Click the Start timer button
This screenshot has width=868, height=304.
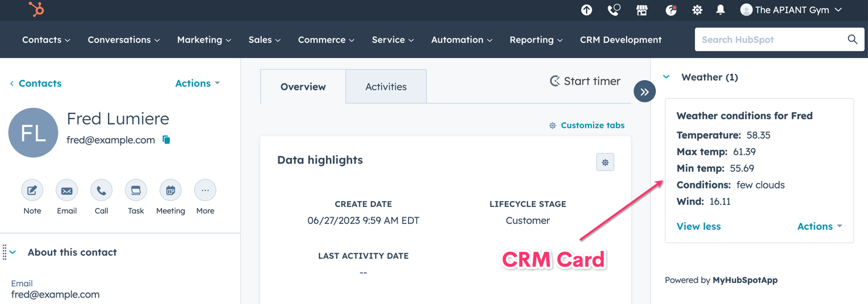585,81
